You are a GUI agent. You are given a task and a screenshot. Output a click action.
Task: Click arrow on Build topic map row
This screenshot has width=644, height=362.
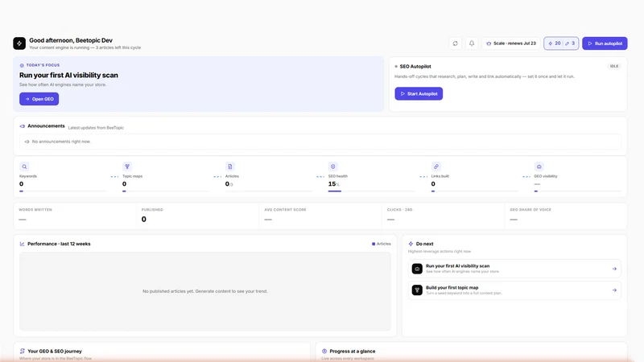[614, 290]
